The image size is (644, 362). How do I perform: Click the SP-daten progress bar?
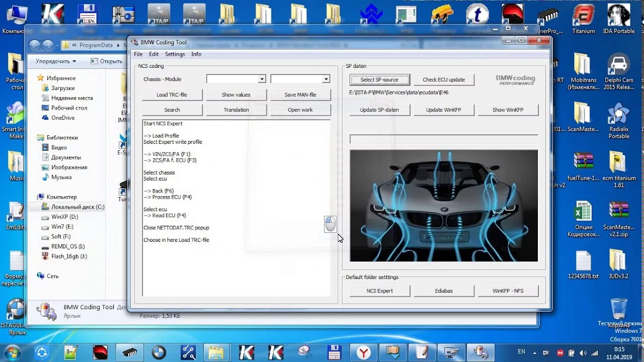click(x=444, y=139)
